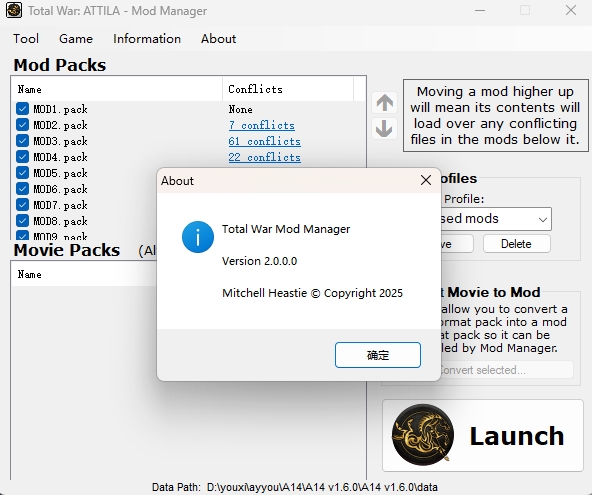
Task: Close the About dialog with X
Action: 426,180
